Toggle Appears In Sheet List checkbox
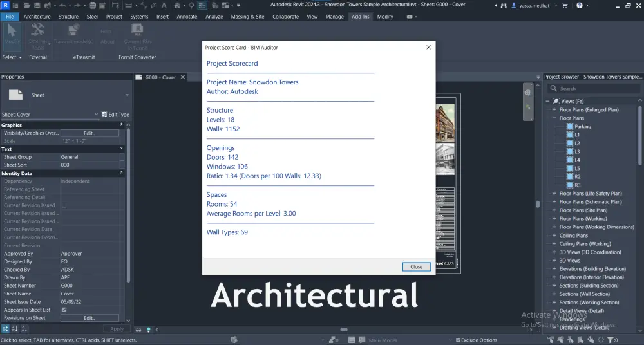This screenshot has width=644, height=345. pos(64,310)
